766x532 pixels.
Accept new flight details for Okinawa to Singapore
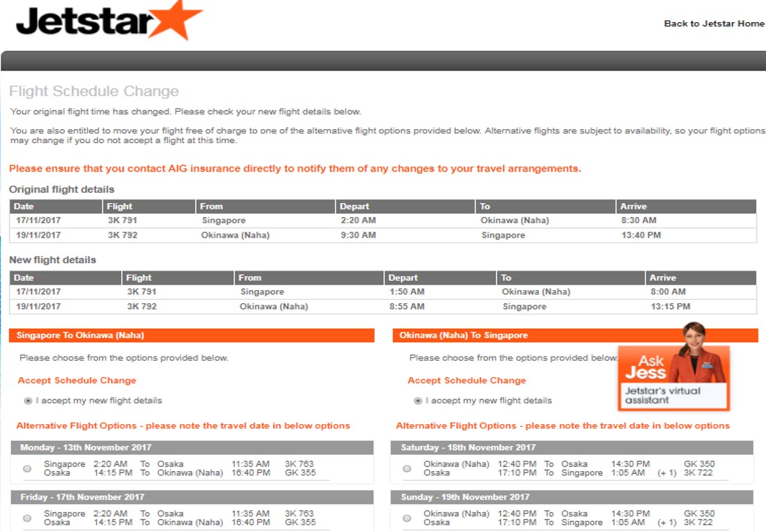(418, 401)
